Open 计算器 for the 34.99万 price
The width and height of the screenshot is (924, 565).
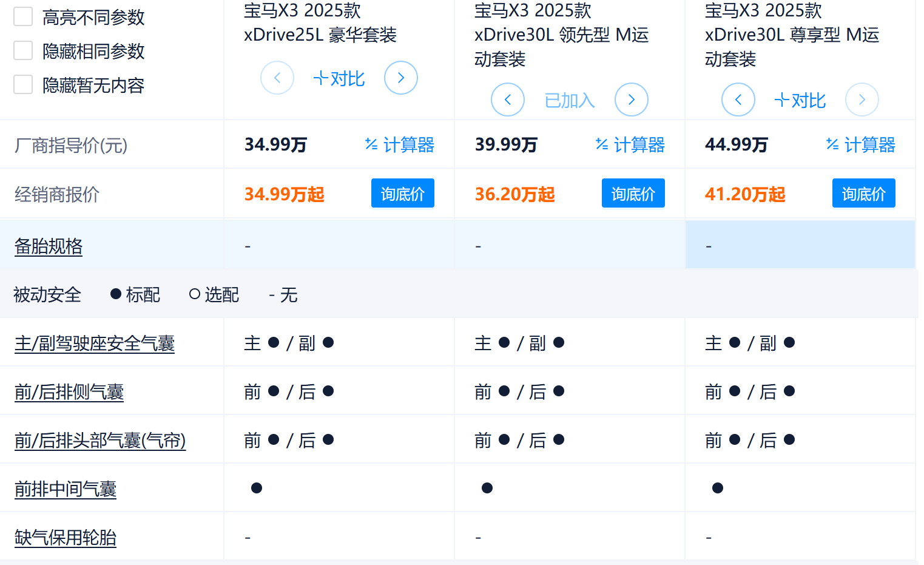click(400, 144)
